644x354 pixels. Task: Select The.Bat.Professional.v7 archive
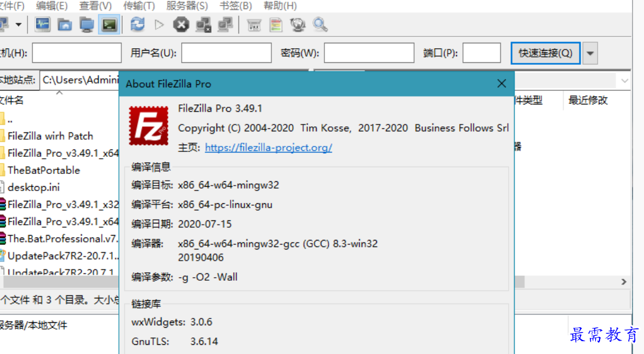62,239
